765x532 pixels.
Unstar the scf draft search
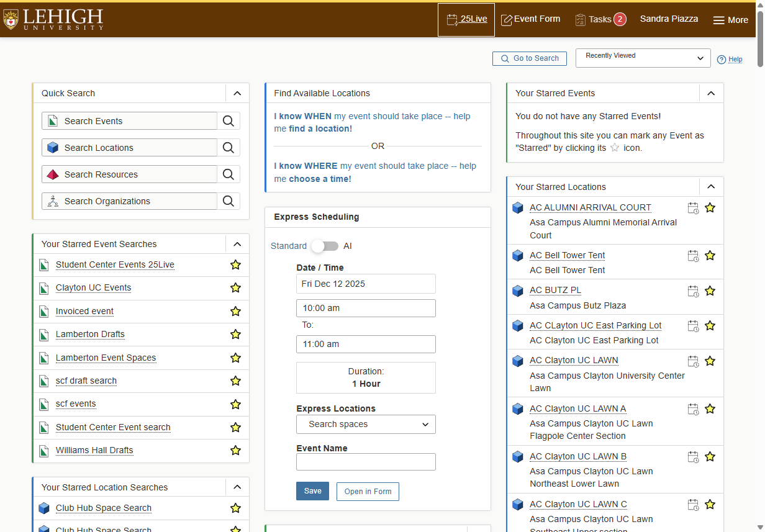235,381
